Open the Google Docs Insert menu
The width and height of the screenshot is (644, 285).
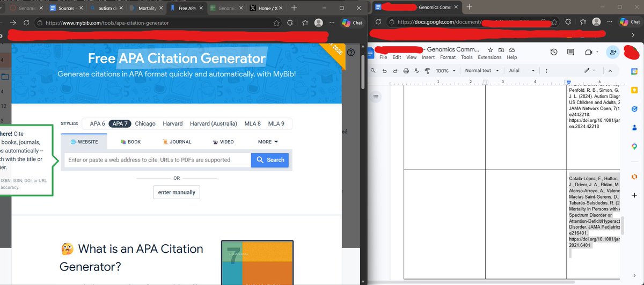(x=428, y=57)
